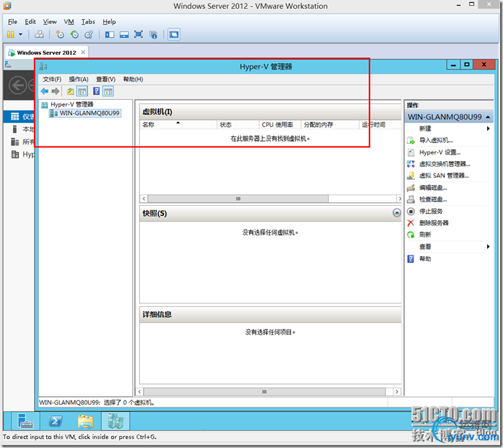The width and height of the screenshot is (503, 448).
Task: Open the VMware Edit menu
Action: [x=30, y=22]
